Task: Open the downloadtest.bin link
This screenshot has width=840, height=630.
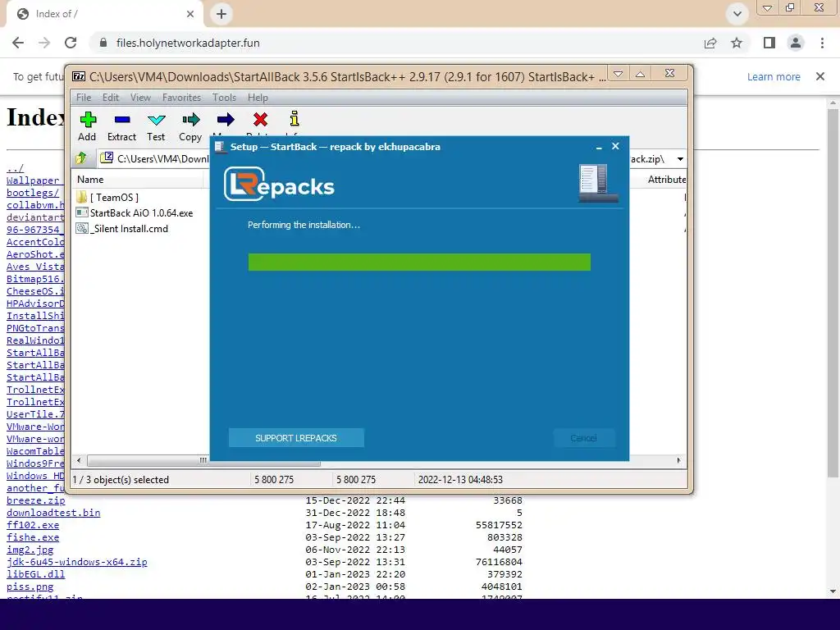Action: 53,513
